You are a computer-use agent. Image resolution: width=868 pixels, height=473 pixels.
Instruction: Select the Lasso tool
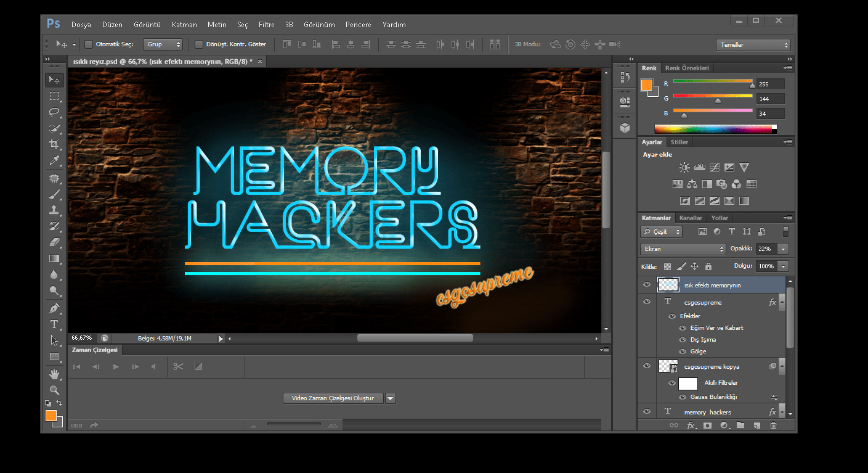click(x=54, y=112)
